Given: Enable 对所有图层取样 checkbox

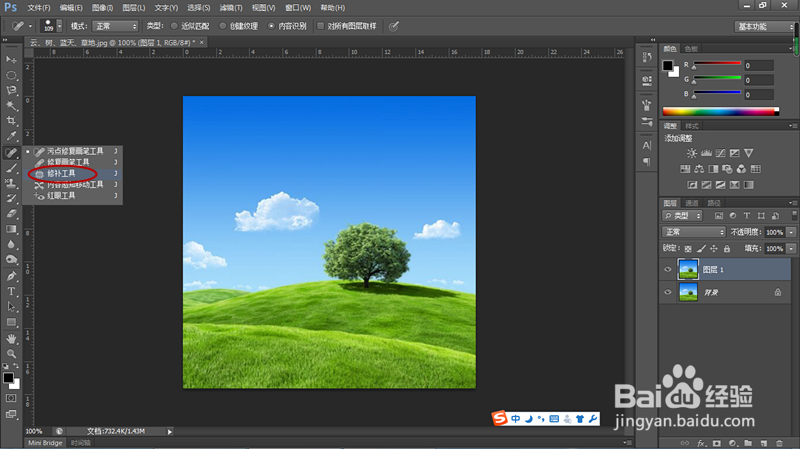Looking at the screenshot, I should 320,26.
